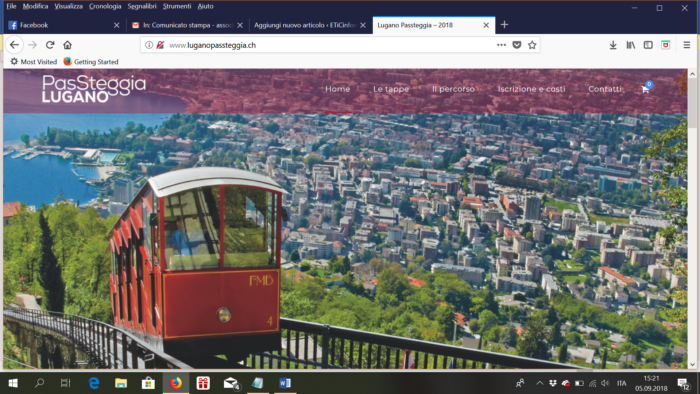Switch to the Facebook tab
The width and height of the screenshot is (700, 394).
tap(64, 25)
